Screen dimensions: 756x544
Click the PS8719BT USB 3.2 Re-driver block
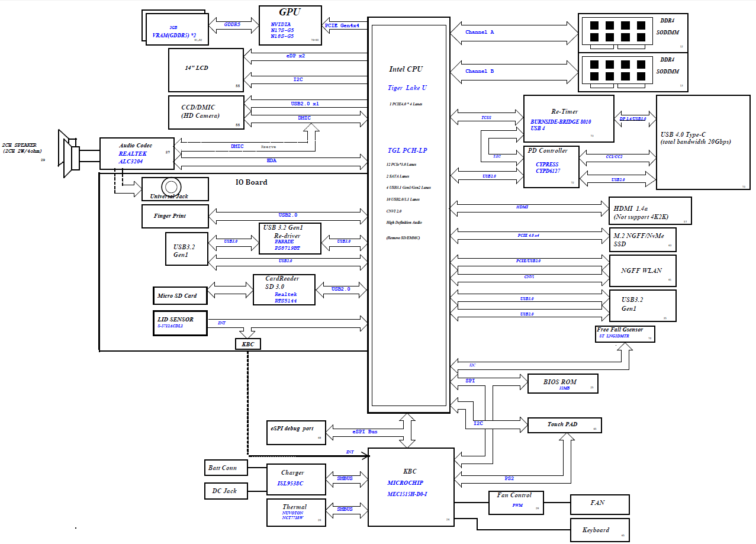pyautogui.click(x=290, y=238)
